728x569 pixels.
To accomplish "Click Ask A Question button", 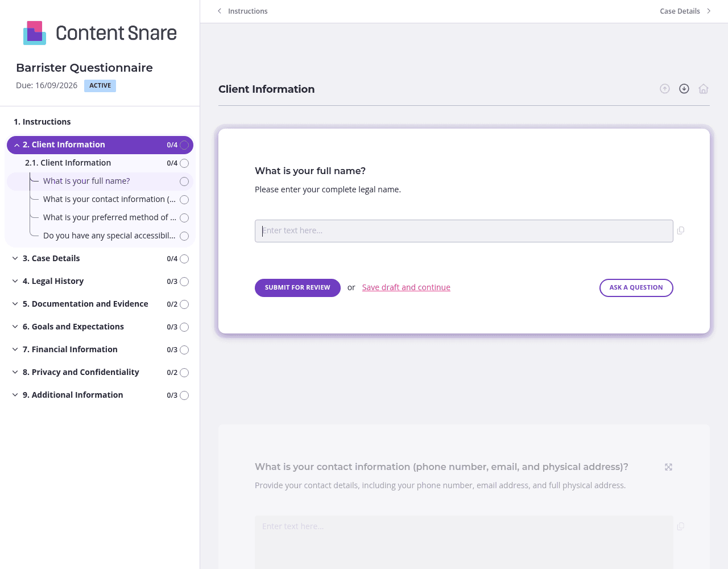I will [636, 288].
